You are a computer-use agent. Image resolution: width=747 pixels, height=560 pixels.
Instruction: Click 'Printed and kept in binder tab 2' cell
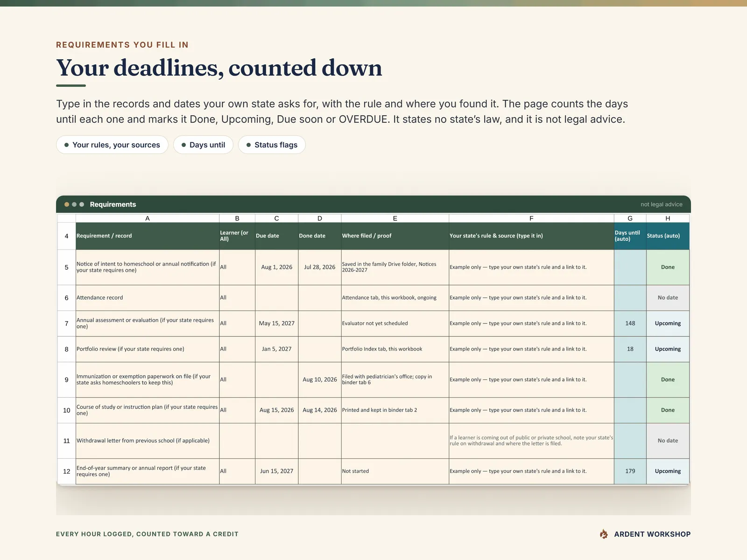pos(395,410)
